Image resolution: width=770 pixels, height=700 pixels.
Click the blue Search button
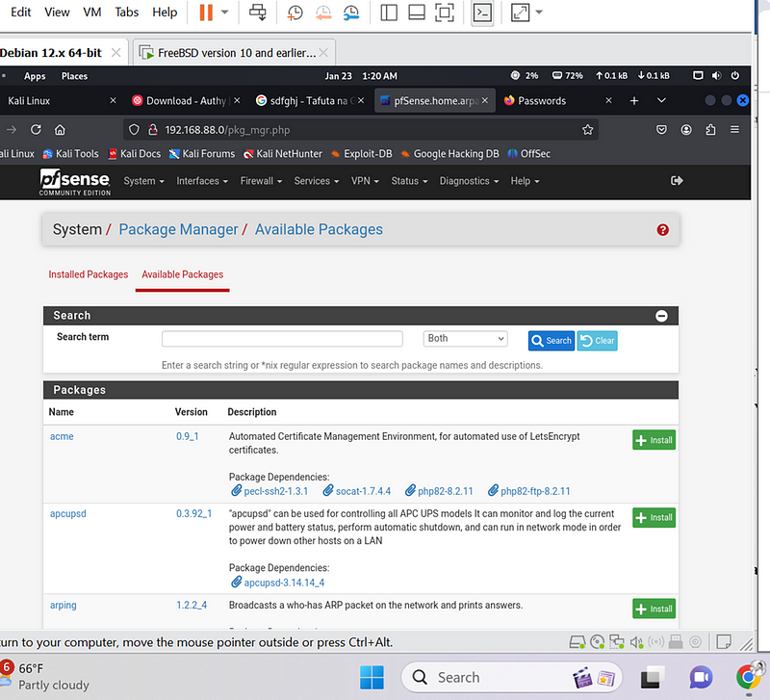coord(551,341)
